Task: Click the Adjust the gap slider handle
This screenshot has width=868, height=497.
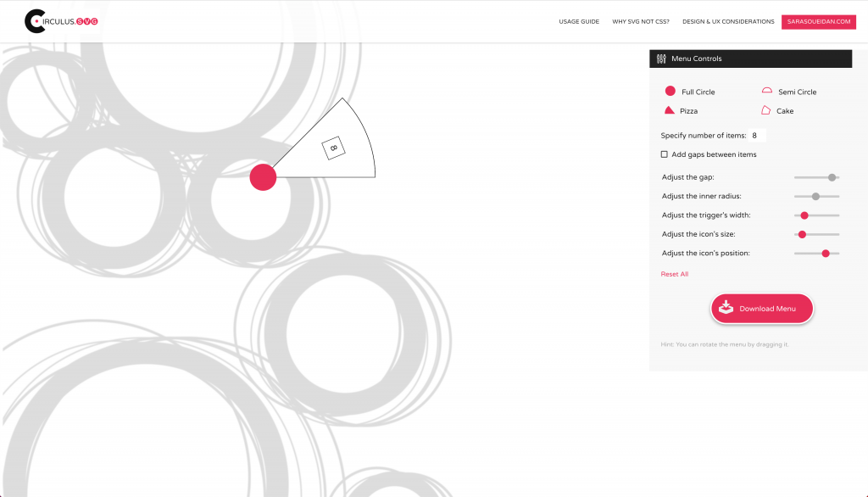Action: tap(832, 177)
